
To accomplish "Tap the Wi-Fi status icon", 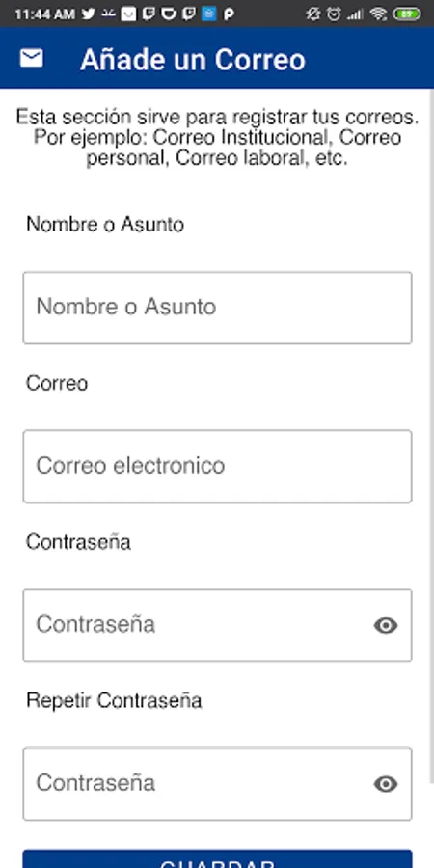I will click(x=379, y=14).
